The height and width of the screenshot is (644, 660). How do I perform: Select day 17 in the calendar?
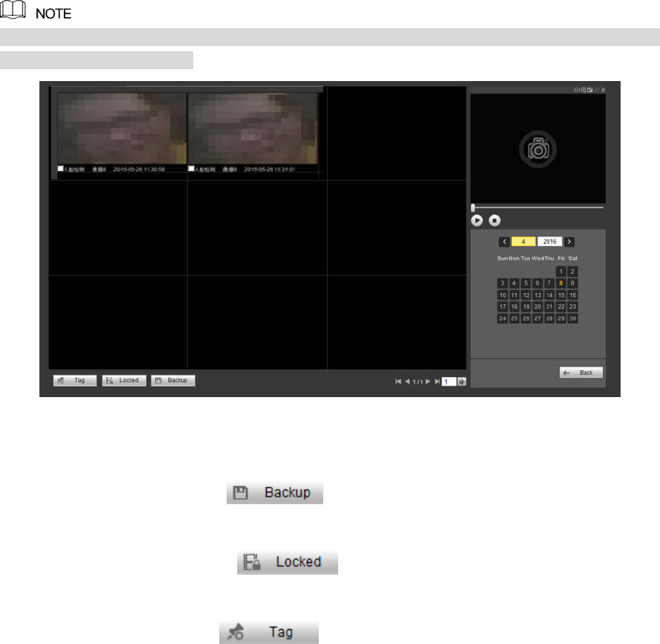click(x=502, y=306)
